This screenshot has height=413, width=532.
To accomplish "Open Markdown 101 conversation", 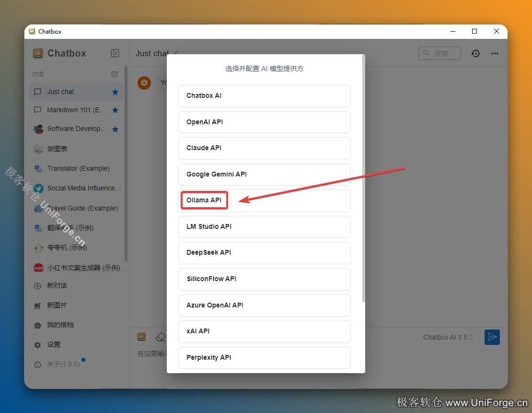I will pyautogui.click(x=76, y=110).
